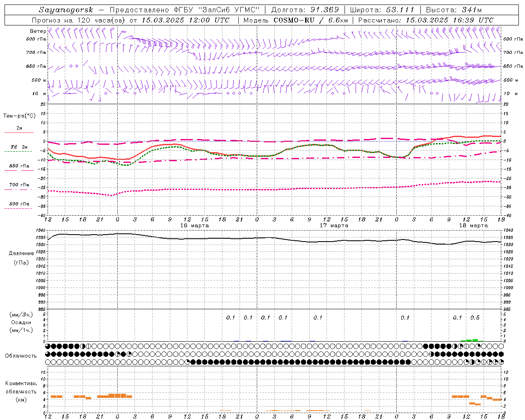Click the (км) unit under Конвективн. облачность

coord(21,399)
